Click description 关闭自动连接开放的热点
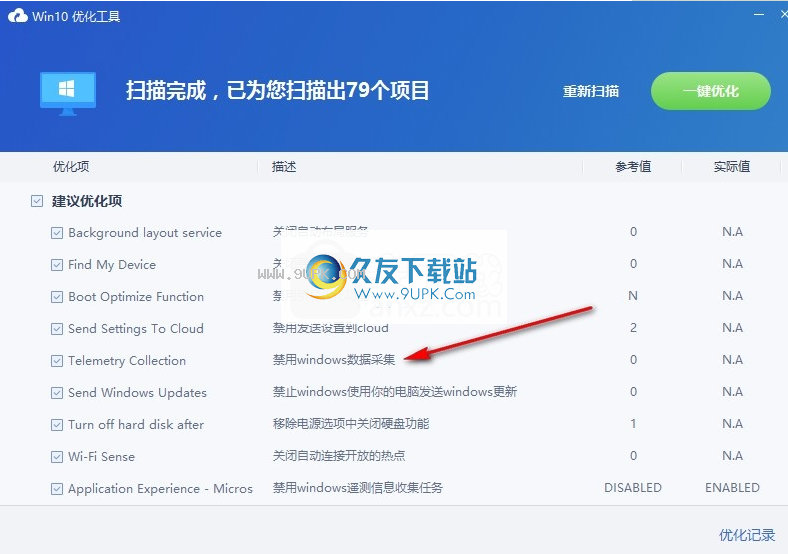 coord(339,455)
